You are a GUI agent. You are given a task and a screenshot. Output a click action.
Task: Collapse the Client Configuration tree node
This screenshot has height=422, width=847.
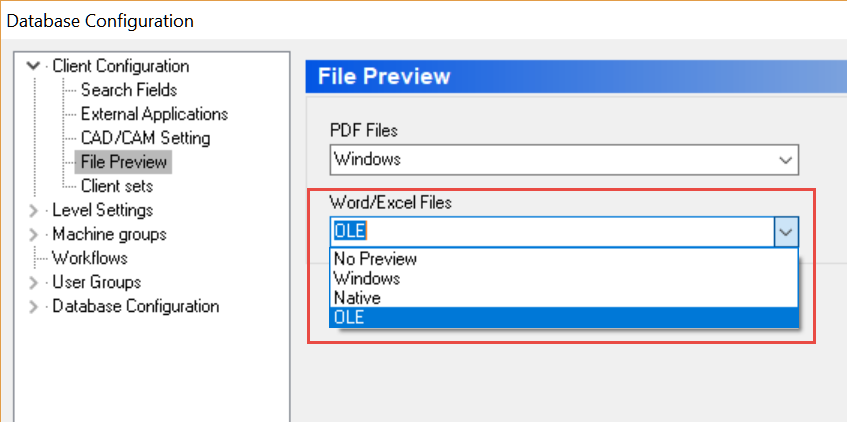click(x=33, y=66)
